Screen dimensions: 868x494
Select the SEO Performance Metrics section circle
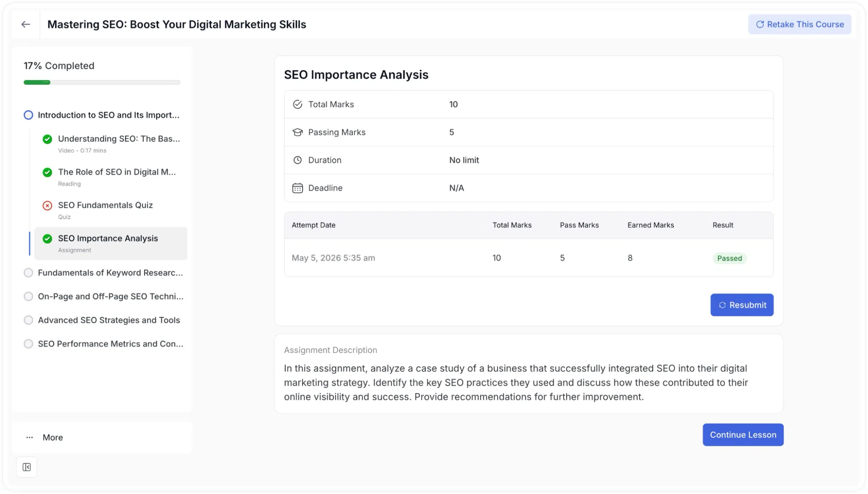tap(28, 344)
